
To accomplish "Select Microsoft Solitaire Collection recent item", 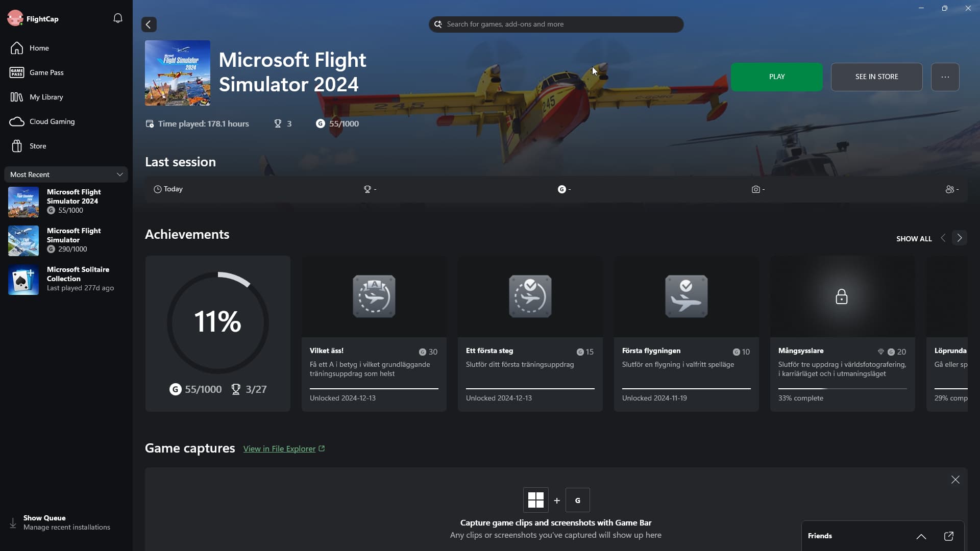I will coord(66,279).
